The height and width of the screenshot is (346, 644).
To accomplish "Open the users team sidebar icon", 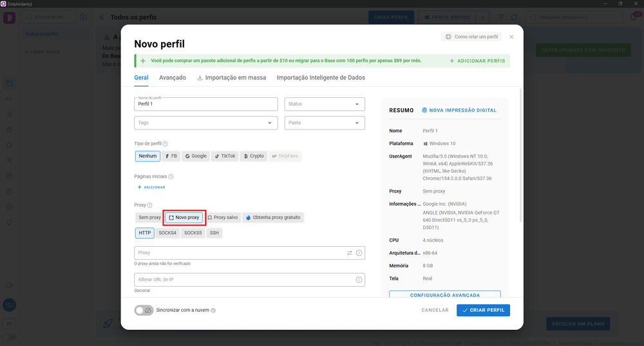I will [x=10, y=160].
